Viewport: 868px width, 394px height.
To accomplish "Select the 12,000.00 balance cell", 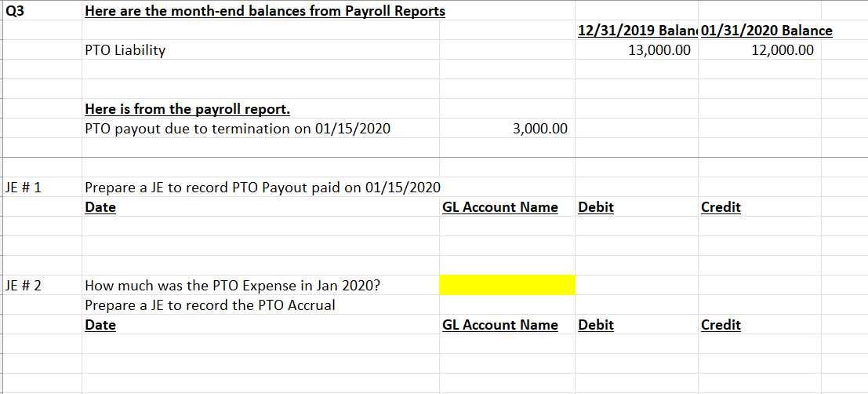I will click(759, 50).
